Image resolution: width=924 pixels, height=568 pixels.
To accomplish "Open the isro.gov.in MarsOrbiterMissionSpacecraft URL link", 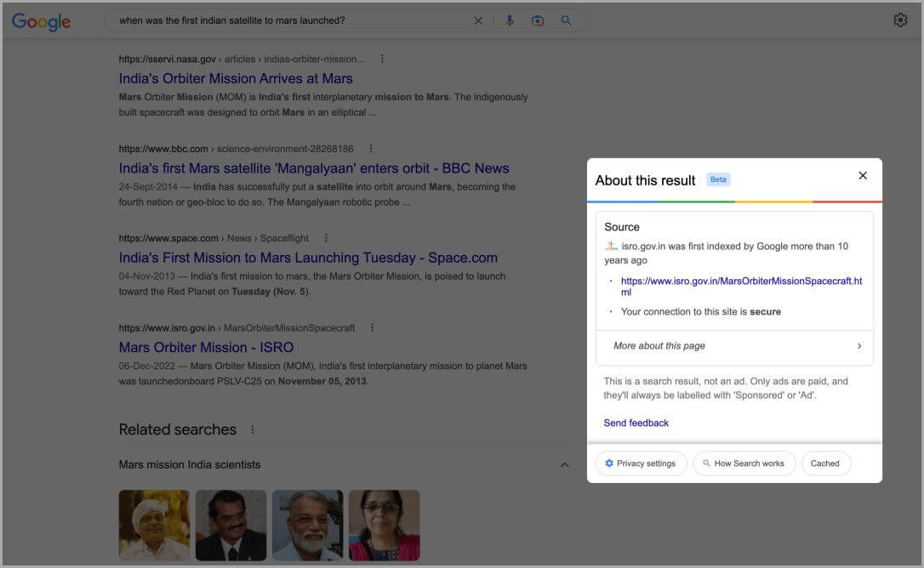I will (741, 287).
